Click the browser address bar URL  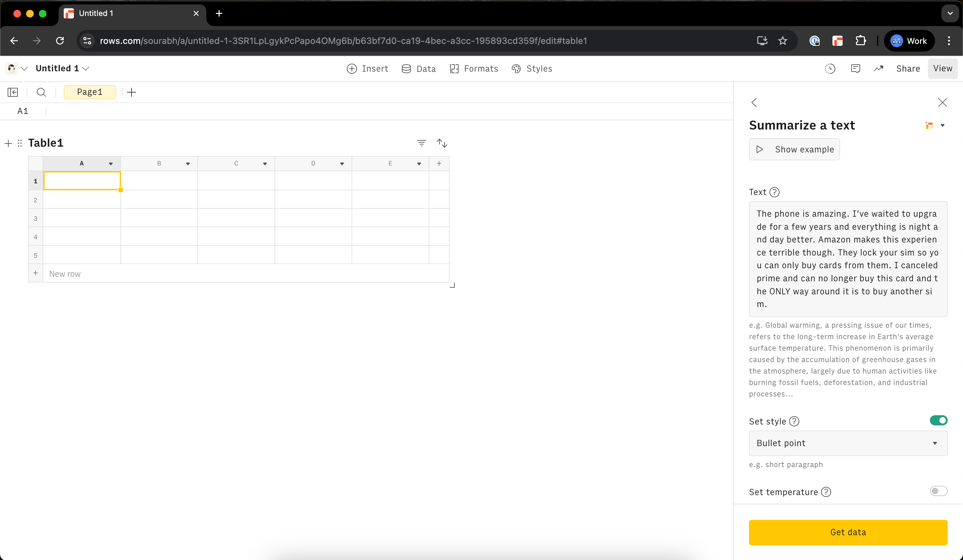(343, 41)
